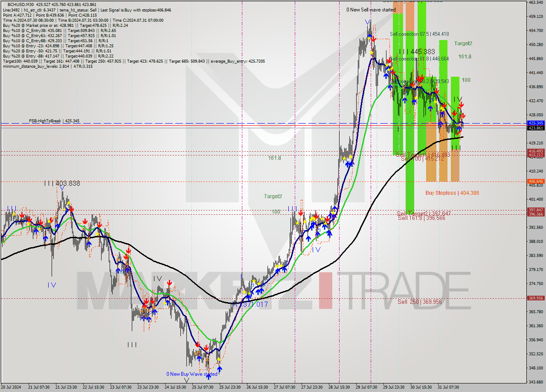
Task: Click the 'Buy %10 @ Entry -23: 424.898' line
Action: click(58, 46)
